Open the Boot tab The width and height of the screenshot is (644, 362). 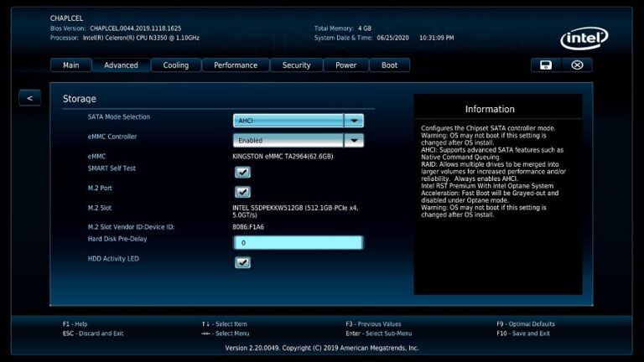[x=389, y=65]
